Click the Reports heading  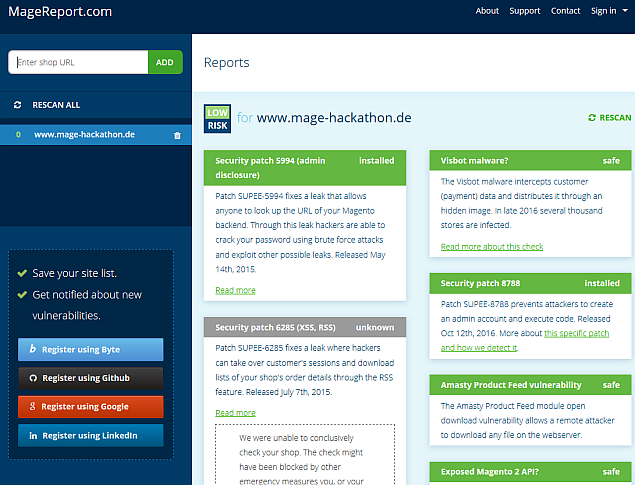pos(226,62)
